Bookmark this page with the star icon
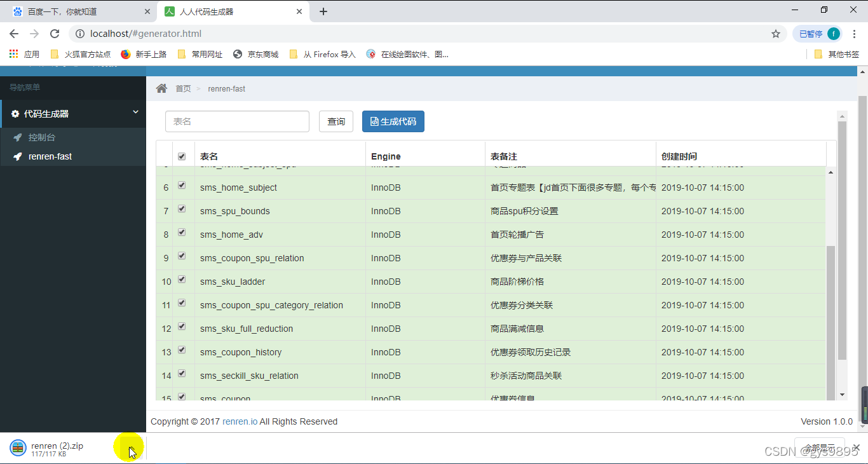 [776, 34]
